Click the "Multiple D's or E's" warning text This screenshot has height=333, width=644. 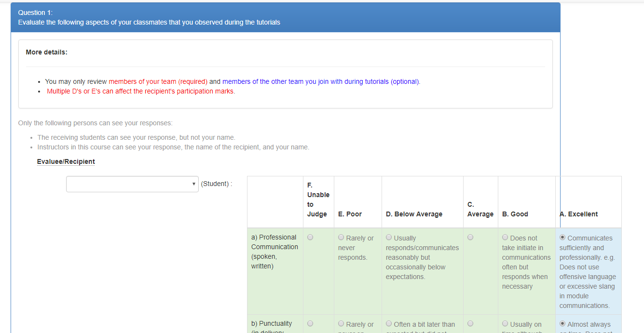(x=141, y=91)
